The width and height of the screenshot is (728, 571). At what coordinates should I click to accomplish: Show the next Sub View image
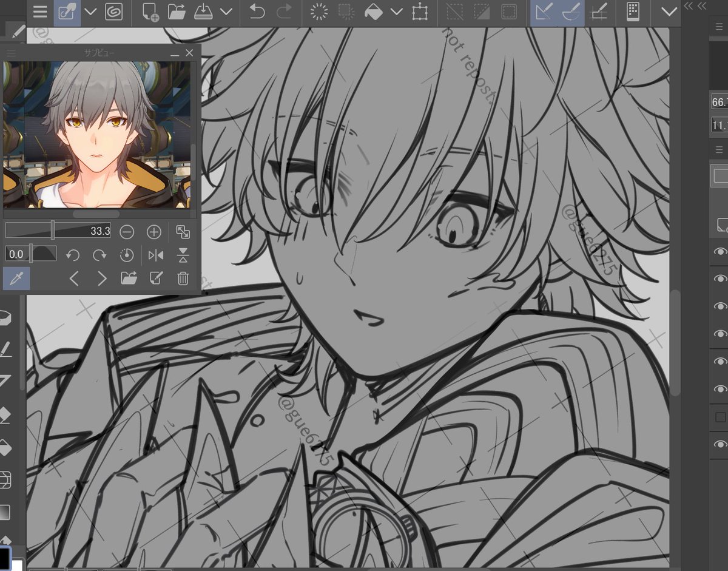click(x=102, y=279)
